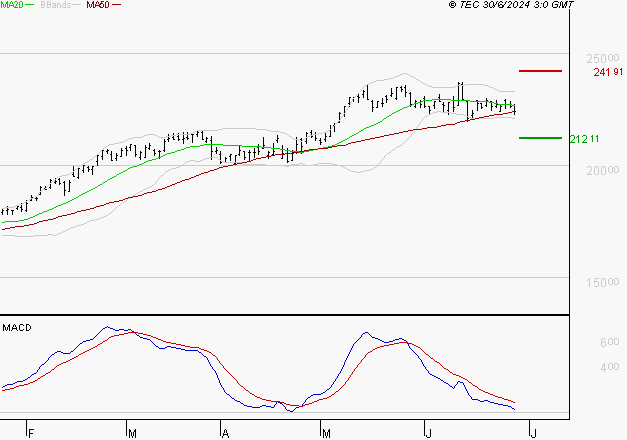Screen dimensions: 627x440
Task: Click the second M month marker for May
Action: coord(326,434)
